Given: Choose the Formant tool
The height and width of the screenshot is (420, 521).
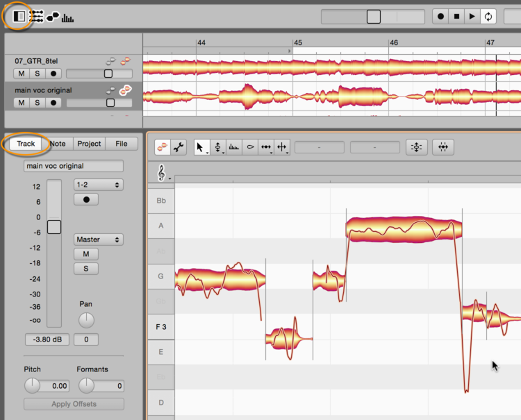Looking at the screenshot, I should point(234,147).
